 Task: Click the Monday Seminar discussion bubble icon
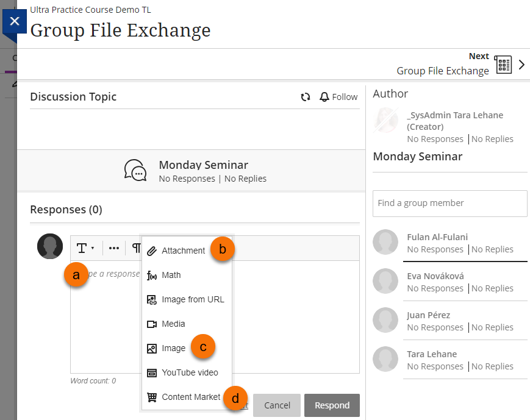pos(135,171)
